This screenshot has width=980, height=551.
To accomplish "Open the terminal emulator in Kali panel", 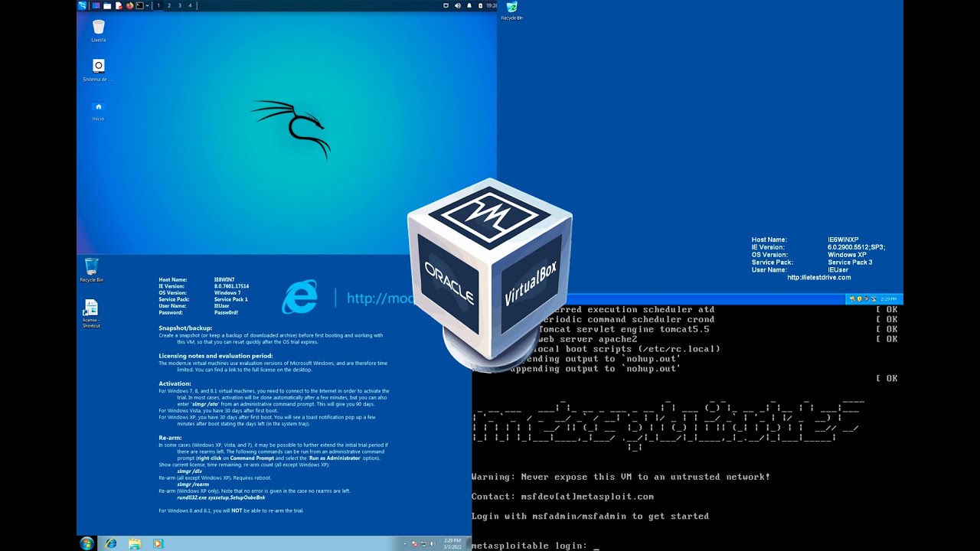I will pos(139,5).
